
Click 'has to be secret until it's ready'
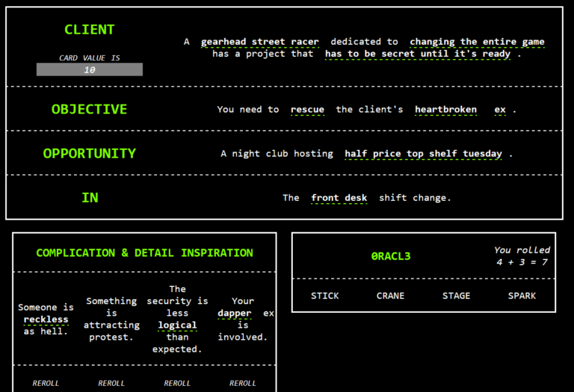pyautogui.click(x=418, y=54)
